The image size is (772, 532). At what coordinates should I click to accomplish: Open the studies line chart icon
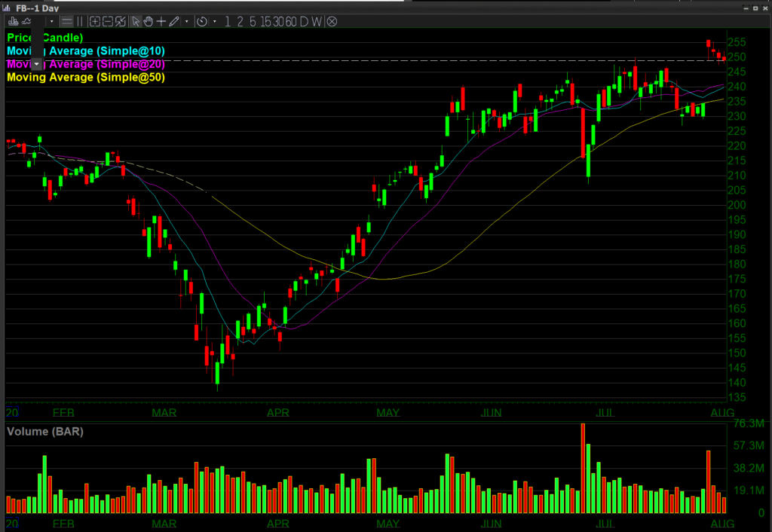click(x=26, y=21)
